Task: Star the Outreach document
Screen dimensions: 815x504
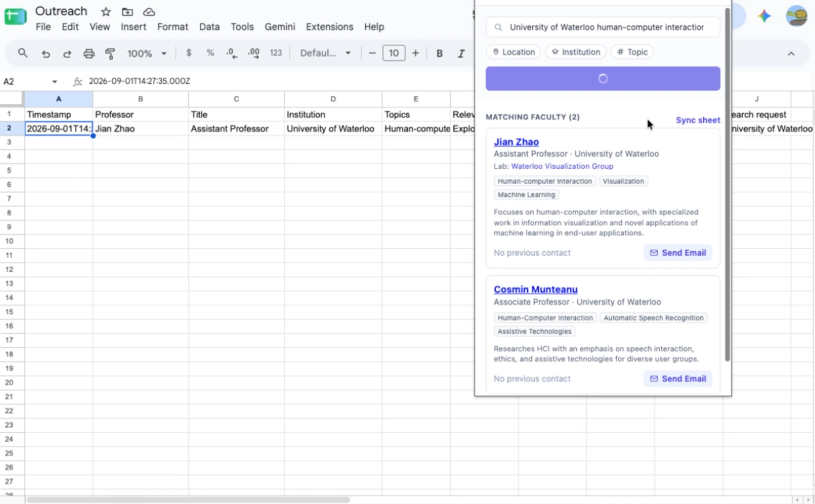Action: 105,12
